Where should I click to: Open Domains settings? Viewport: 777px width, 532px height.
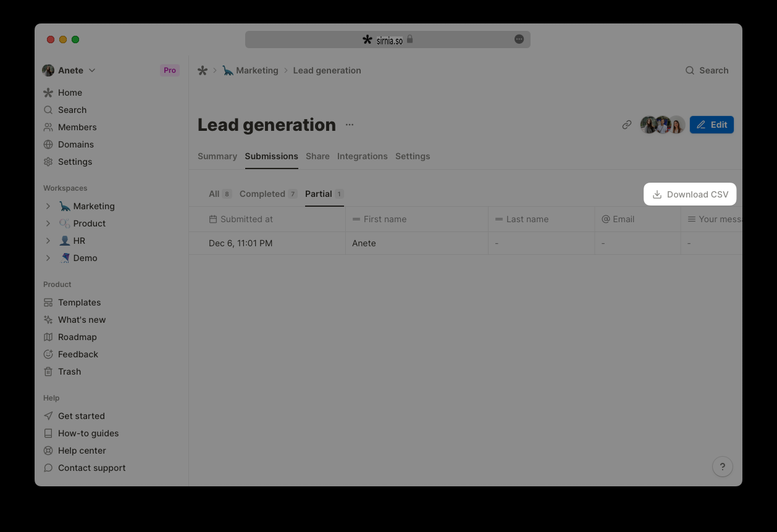point(69,144)
